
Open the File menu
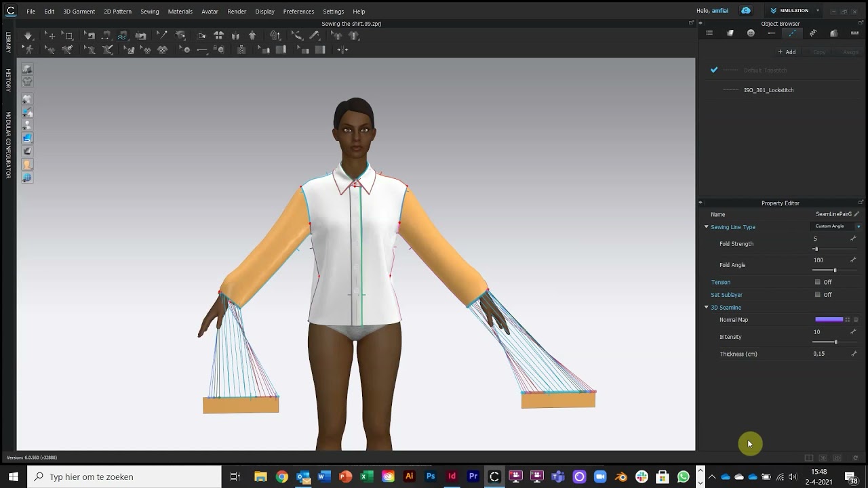[31, 12]
